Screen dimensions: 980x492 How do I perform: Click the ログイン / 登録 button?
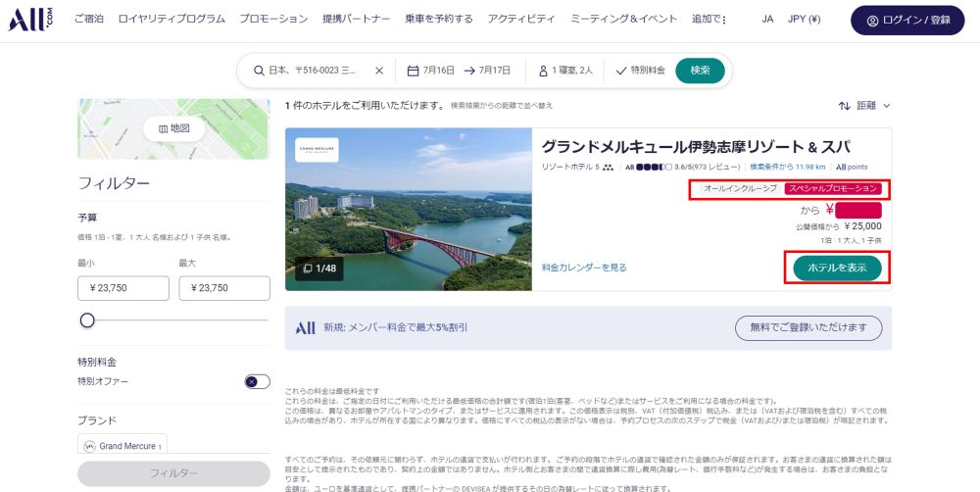point(907,20)
